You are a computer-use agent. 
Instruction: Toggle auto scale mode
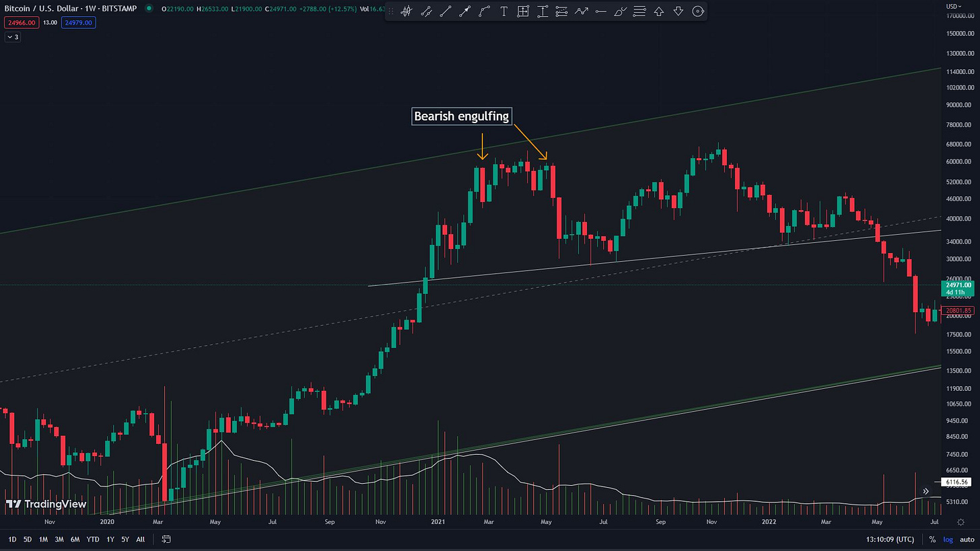(x=967, y=540)
